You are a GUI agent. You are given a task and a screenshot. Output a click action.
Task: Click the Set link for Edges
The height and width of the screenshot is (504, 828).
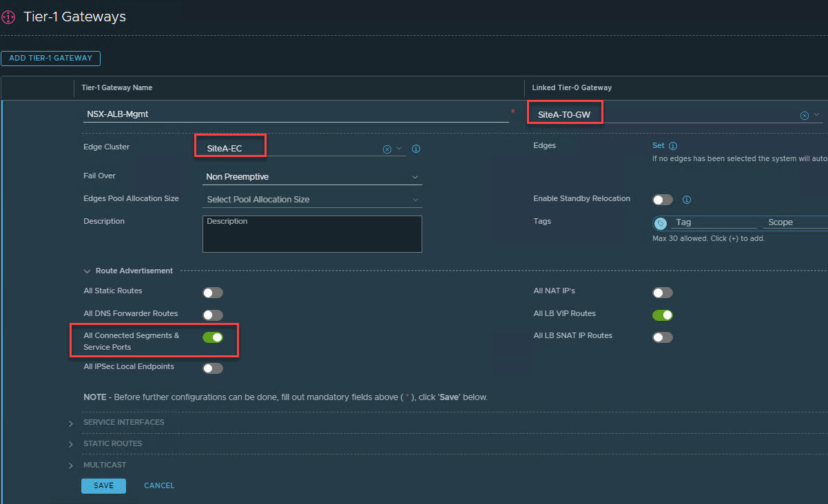point(659,146)
